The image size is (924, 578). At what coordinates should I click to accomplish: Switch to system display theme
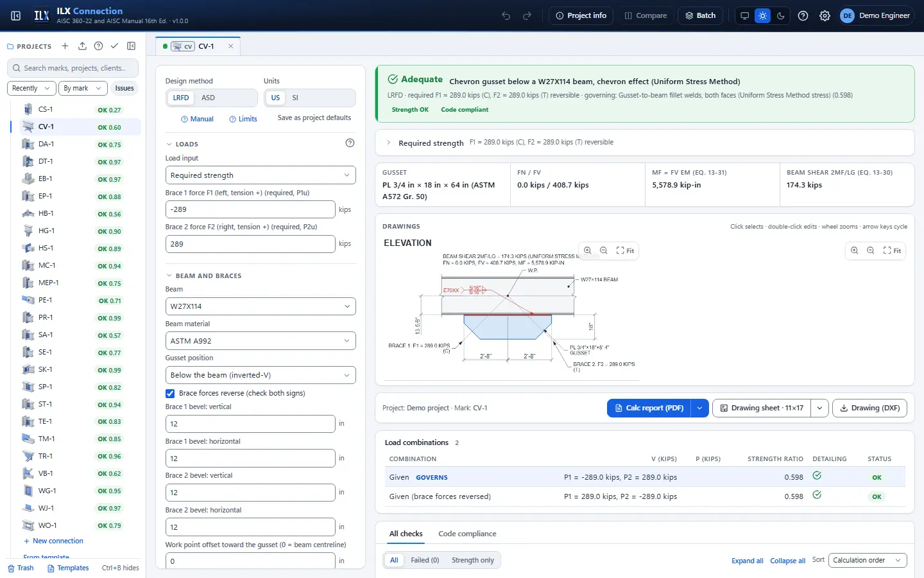pyautogui.click(x=744, y=15)
